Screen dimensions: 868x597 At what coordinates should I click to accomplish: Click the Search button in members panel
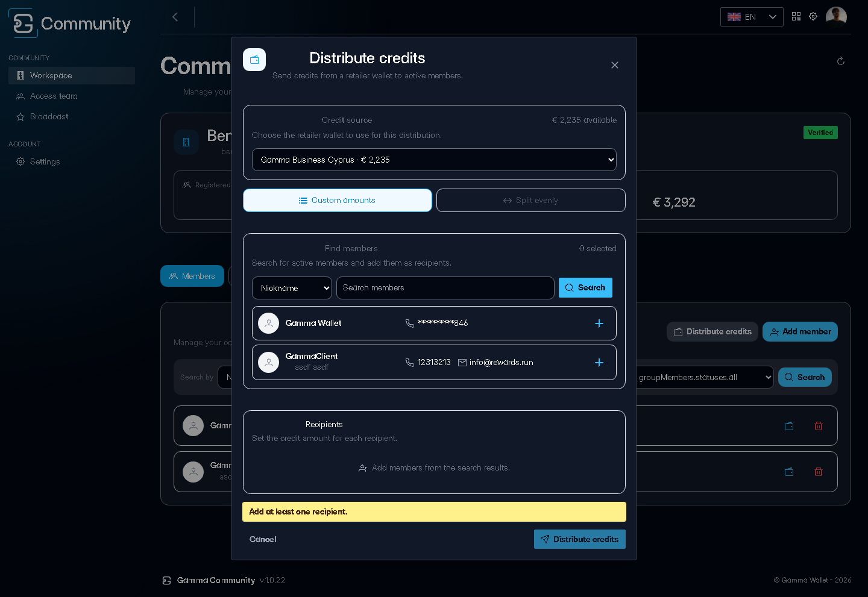coord(805,377)
